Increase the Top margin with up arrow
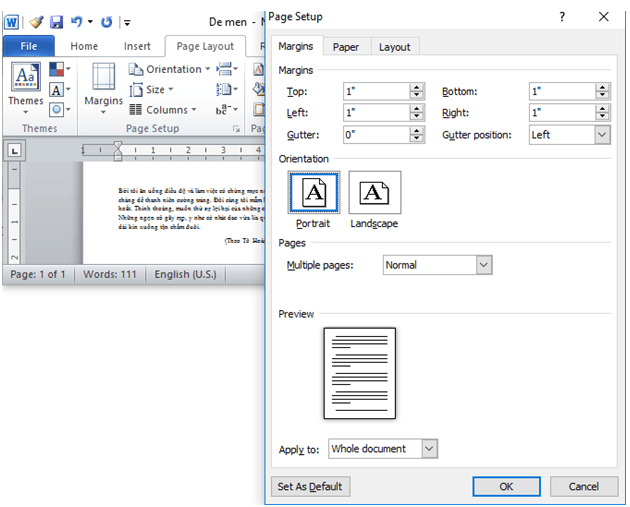Image resolution: width=630 pixels, height=507 pixels. point(417,87)
